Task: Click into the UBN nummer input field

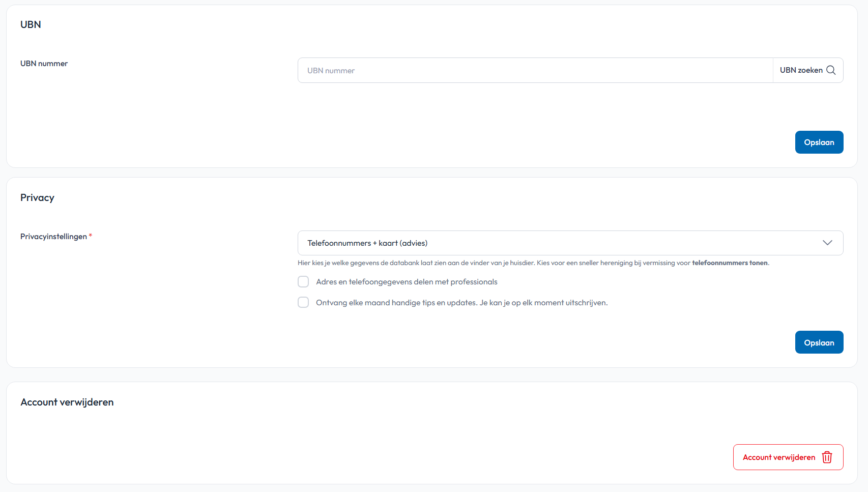Action: click(535, 70)
